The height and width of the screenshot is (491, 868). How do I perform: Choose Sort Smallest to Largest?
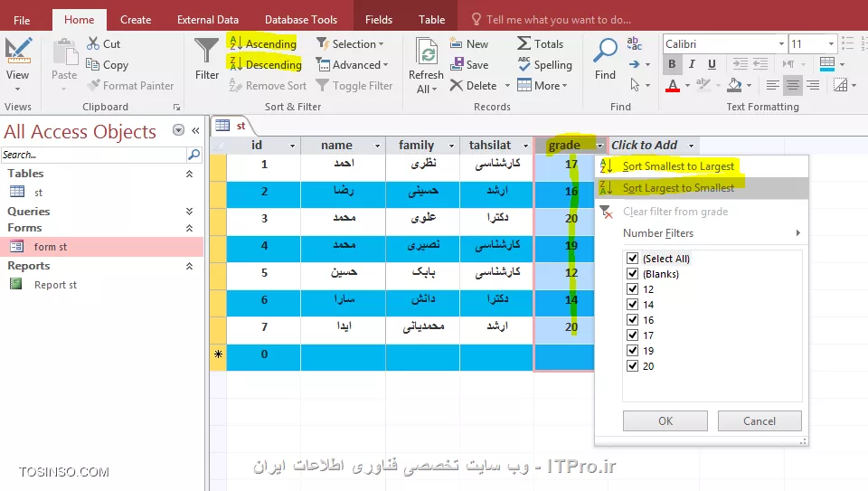[x=702, y=166]
